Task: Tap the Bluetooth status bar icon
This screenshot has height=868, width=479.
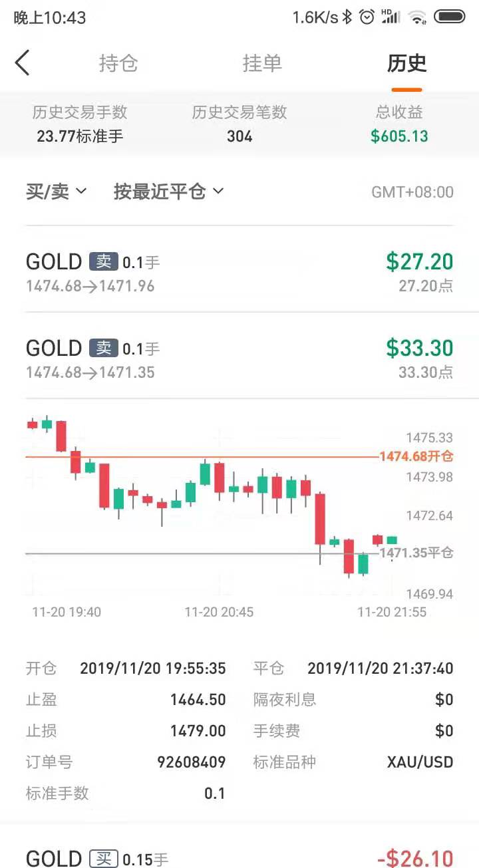Action: [x=347, y=17]
